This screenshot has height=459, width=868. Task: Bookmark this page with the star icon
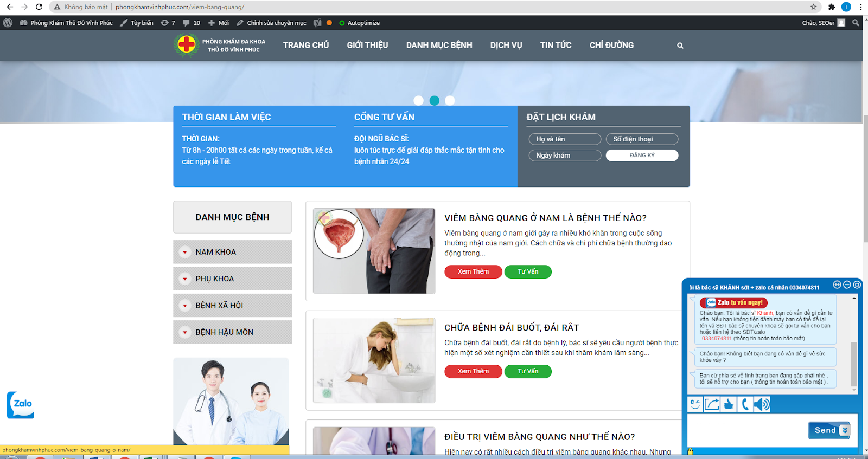(813, 7)
